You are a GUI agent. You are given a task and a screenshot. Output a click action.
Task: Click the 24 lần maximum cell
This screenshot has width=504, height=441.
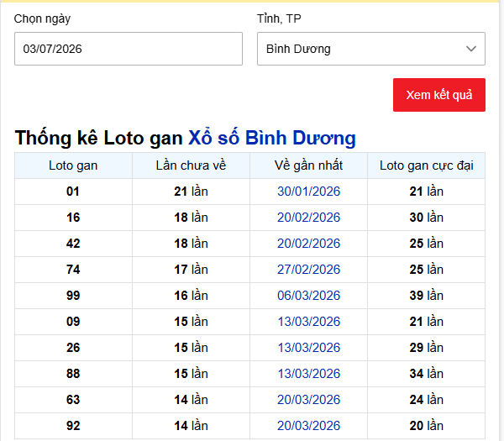pos(426,400)
